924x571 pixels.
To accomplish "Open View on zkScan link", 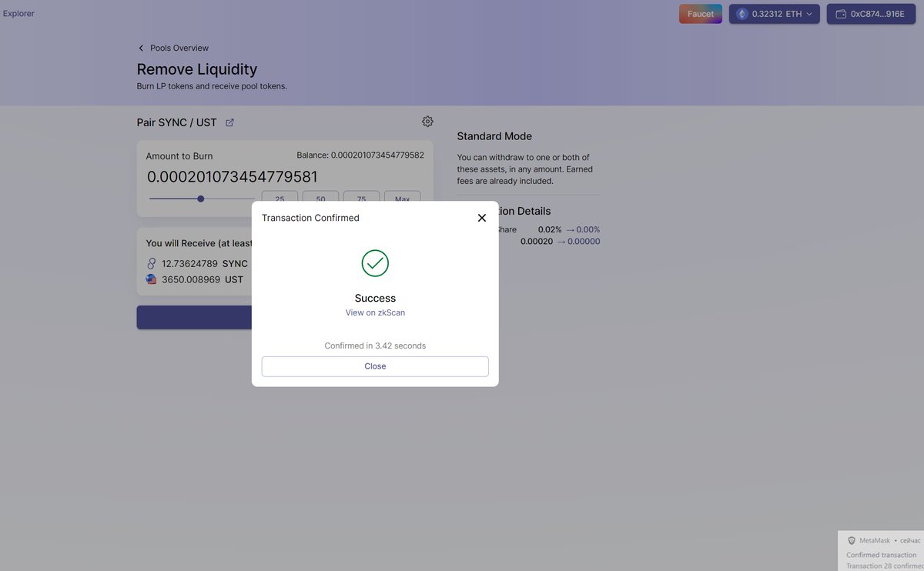I will pos(375,312).
